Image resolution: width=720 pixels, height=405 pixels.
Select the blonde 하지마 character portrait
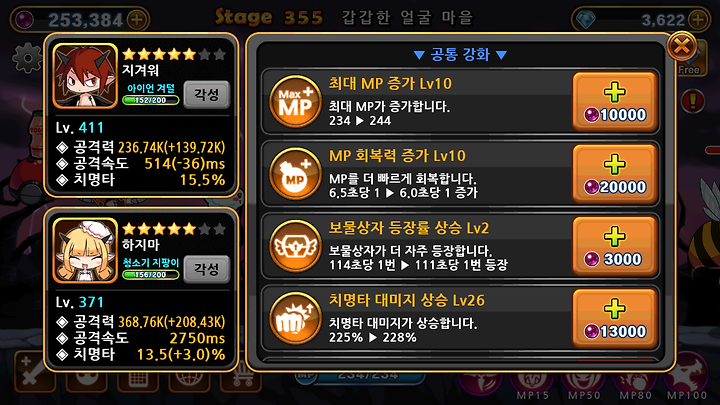pos(85,250)
